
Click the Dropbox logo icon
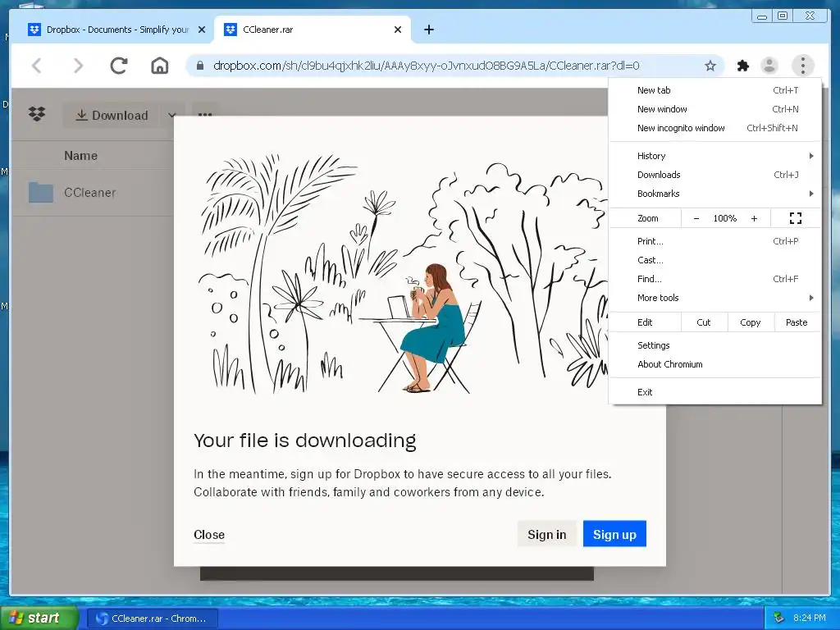[x=36, y=113]
